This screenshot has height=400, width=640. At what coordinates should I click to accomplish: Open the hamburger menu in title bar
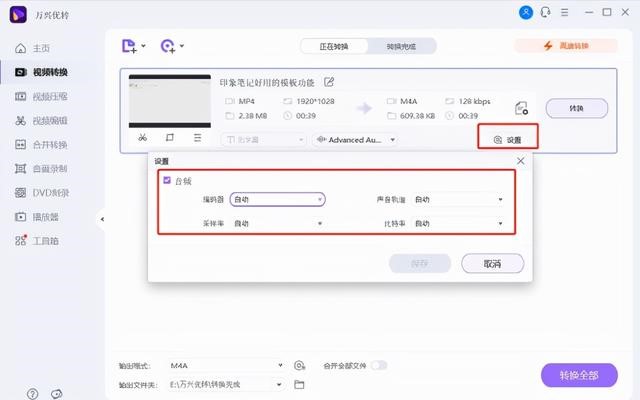[x=564, y=13]
